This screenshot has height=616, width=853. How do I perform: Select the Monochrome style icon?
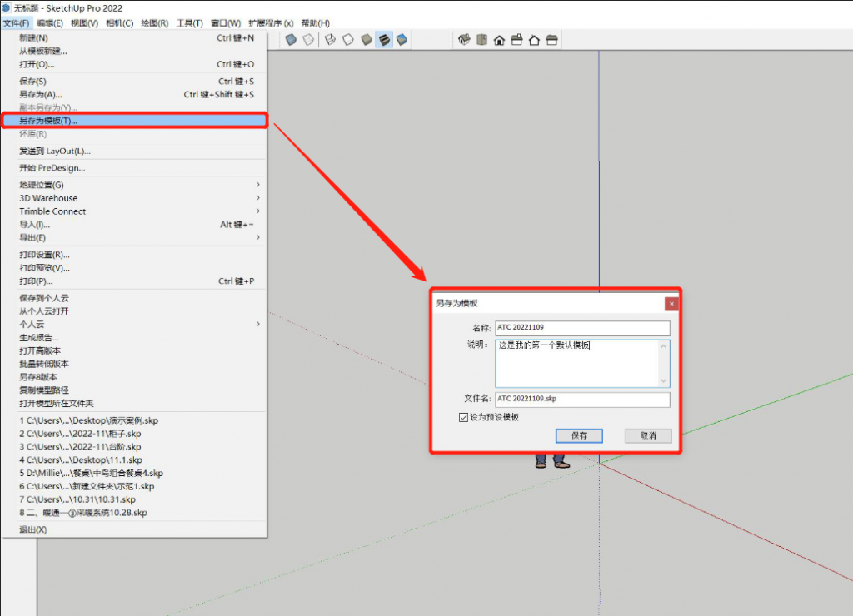(x=402, y=40)
